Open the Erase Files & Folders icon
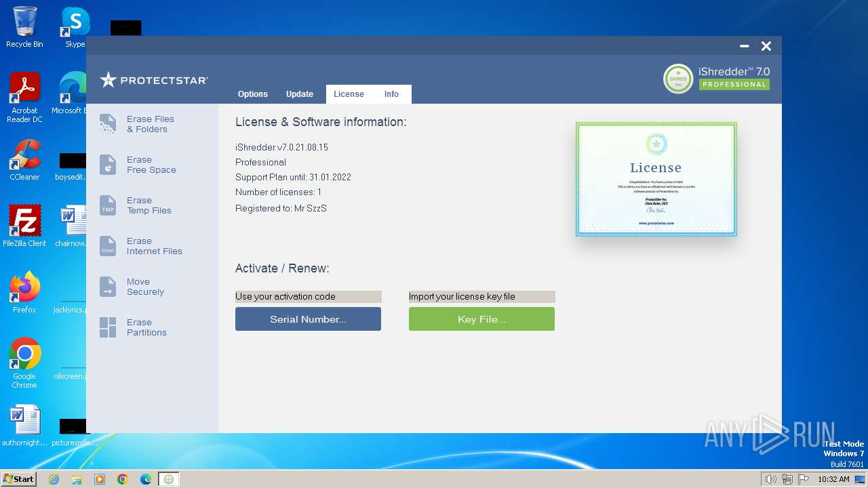The width and height of the screenshot is (868, 488). tap(108, 124)
